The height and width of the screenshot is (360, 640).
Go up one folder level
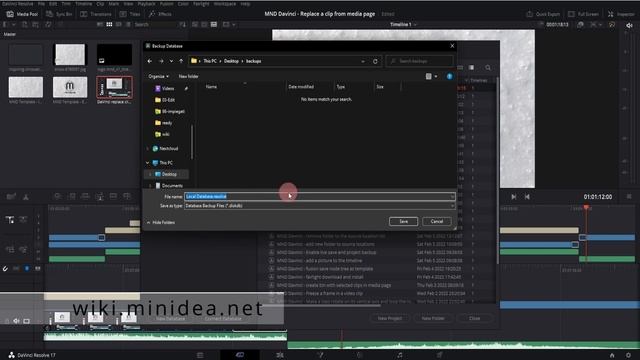181,61
